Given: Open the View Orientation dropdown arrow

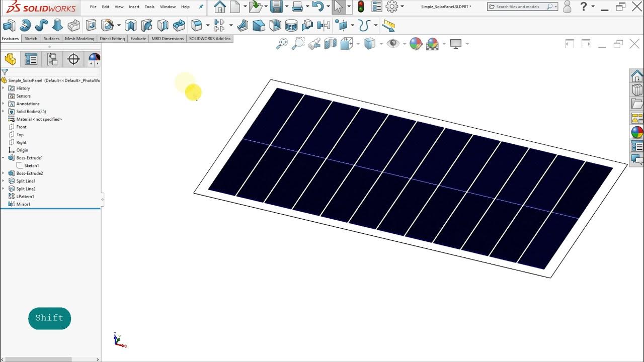Looking at the screenshot, I should pyautogui.click(x=358, y=44).
